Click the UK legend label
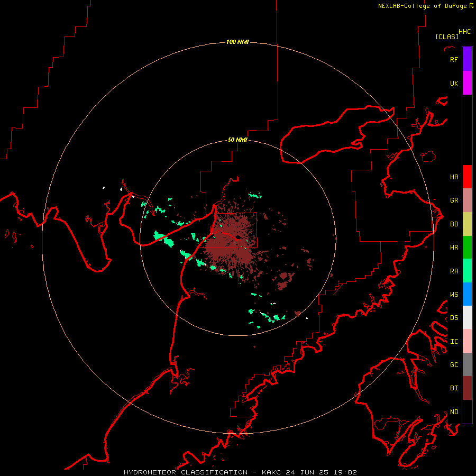 (x=454, y=83)
